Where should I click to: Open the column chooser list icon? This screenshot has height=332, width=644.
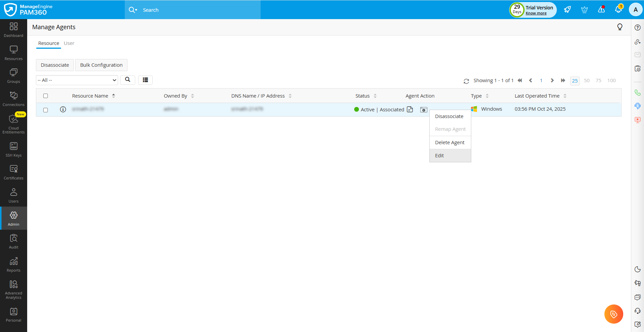145,80
